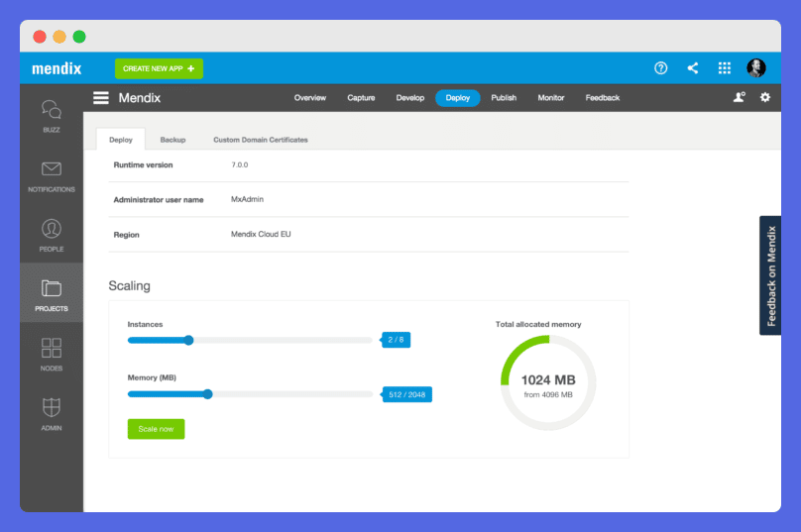The image size is (801, 532).
Task: Click the 1024 MB memory gauge
Action: point(548,382)
